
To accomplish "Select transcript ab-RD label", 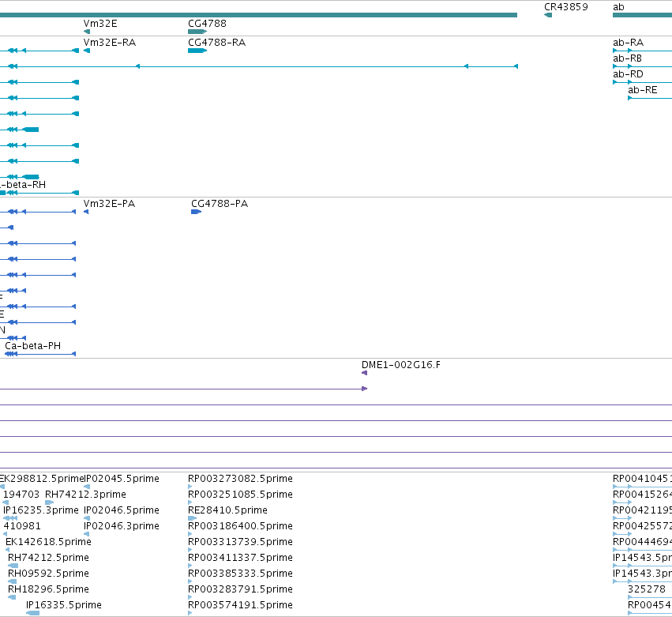I will 629,74.
